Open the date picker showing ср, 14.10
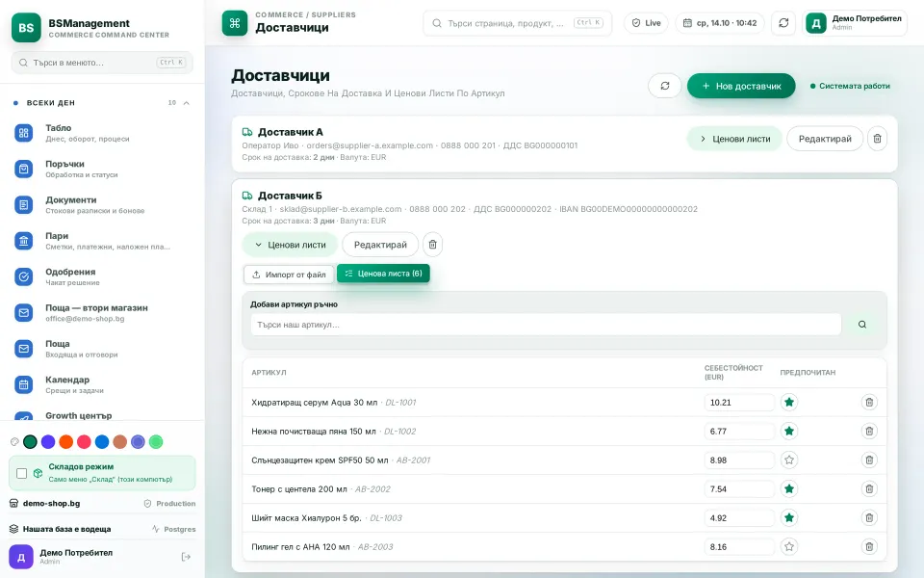The image size is (924, 578). click(x=720, y=23)
